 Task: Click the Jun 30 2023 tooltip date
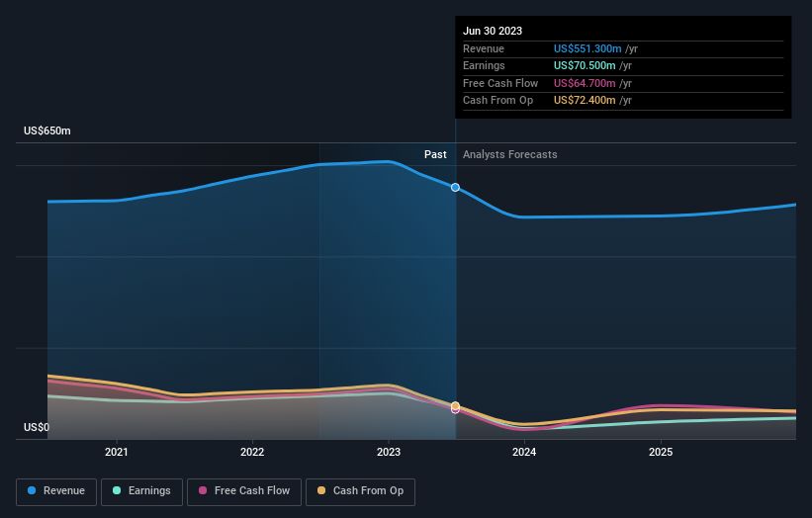click(493, 31)
